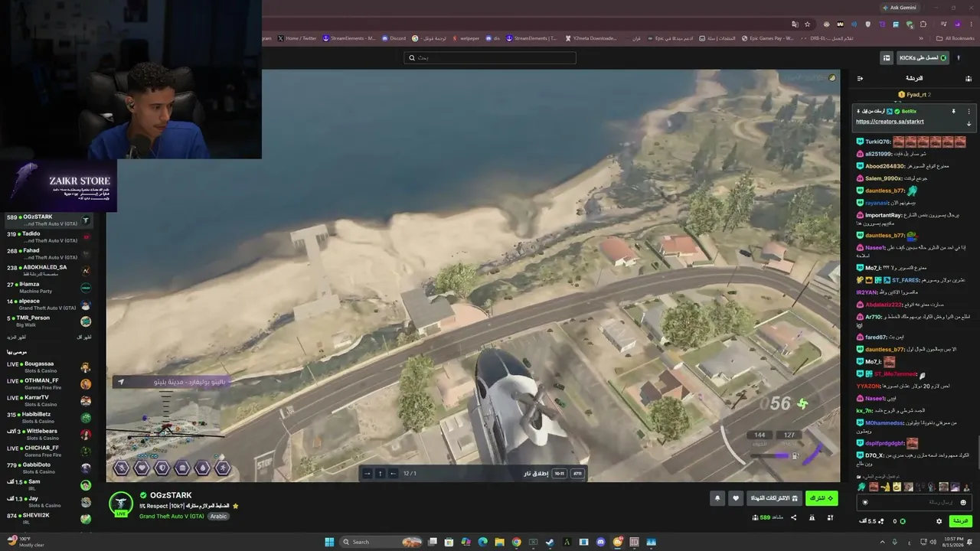Select OGzSTARK in the sidebar channel list
The image size is (980, 551).
click(49, 220)
